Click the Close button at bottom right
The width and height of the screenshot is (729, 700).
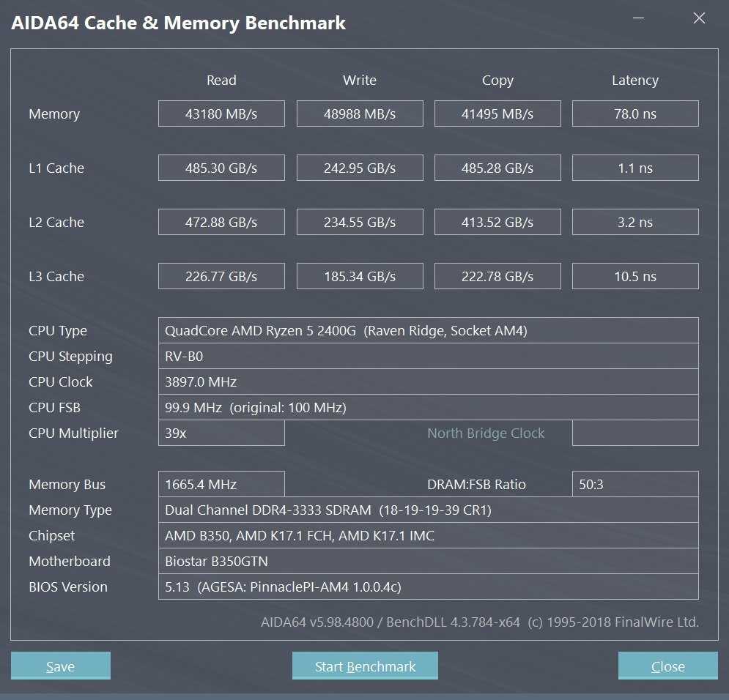coord(667,666)
